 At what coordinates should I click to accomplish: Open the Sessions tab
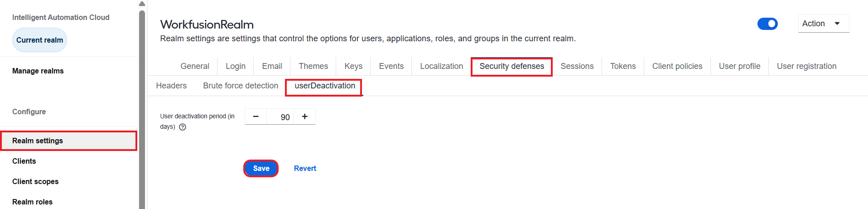[577, 66]
